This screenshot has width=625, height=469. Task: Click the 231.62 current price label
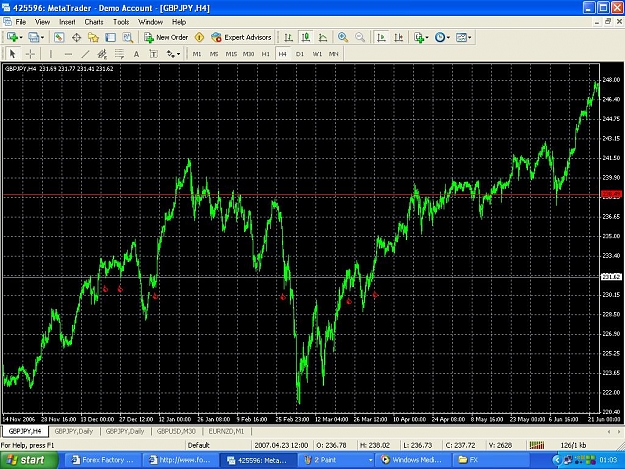pyautogui.click(x=610, y=276)
